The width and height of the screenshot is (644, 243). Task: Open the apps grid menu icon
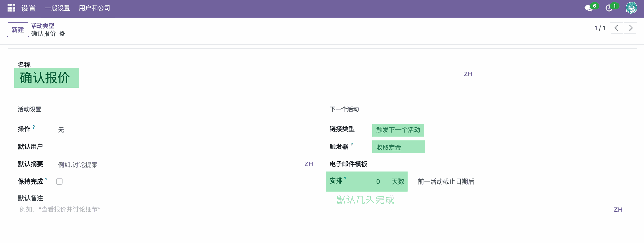11,8
